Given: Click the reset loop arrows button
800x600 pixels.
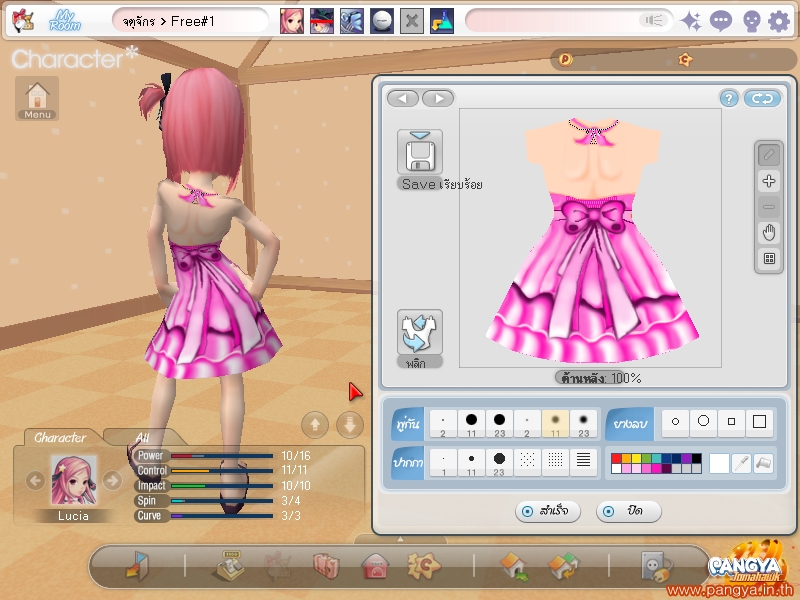Looking at the screenshot, I should tap(762, 98).
